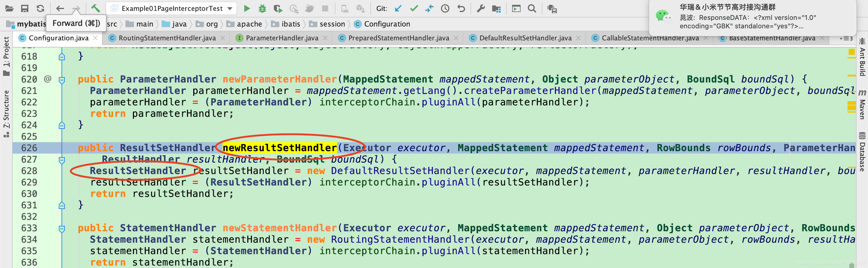Click the Search Everywhere magnifier icon
868x268 pixels.
[532, 8]
